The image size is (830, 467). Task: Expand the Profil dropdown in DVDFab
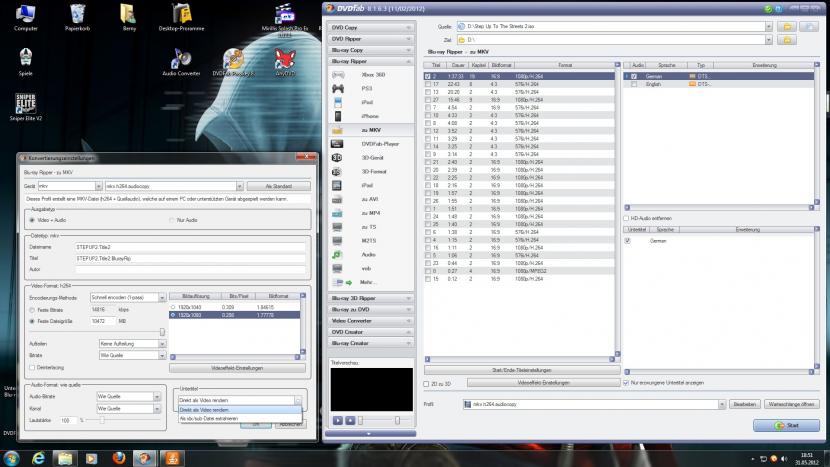[720, 404]
